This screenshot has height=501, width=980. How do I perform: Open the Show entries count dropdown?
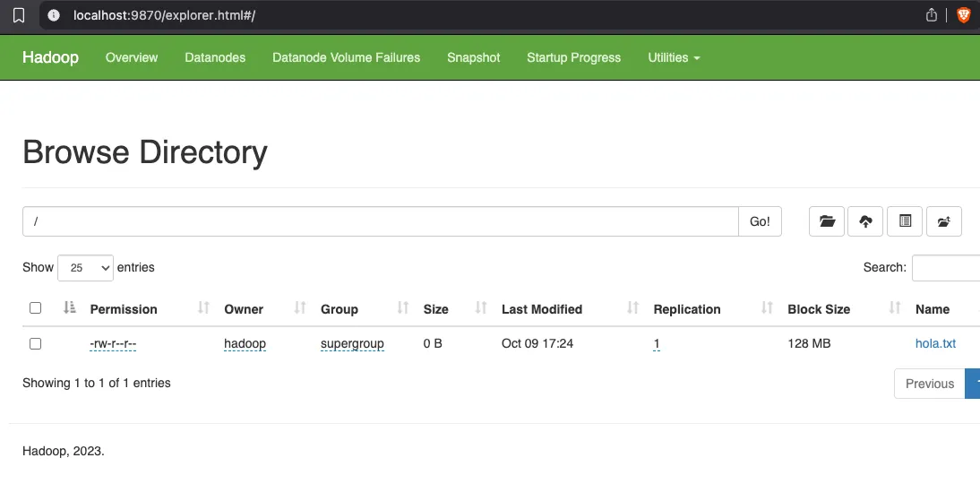click(x=85, y=267)
